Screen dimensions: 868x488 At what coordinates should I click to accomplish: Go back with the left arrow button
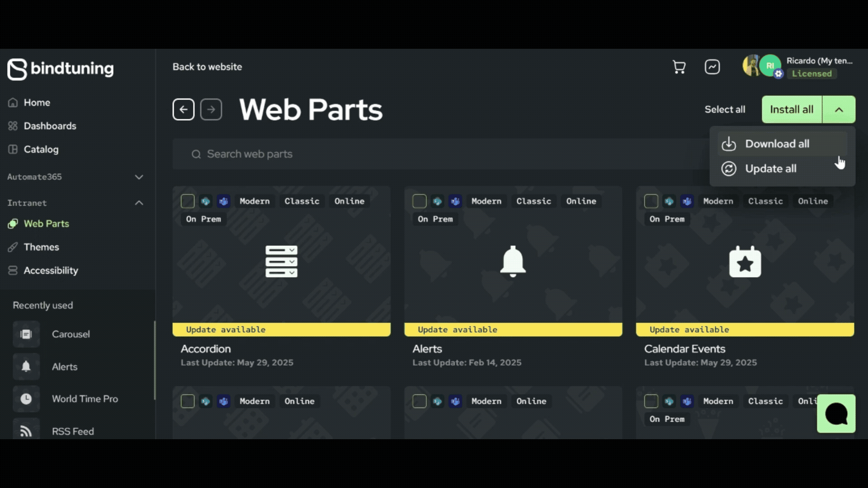pos(184,109)
